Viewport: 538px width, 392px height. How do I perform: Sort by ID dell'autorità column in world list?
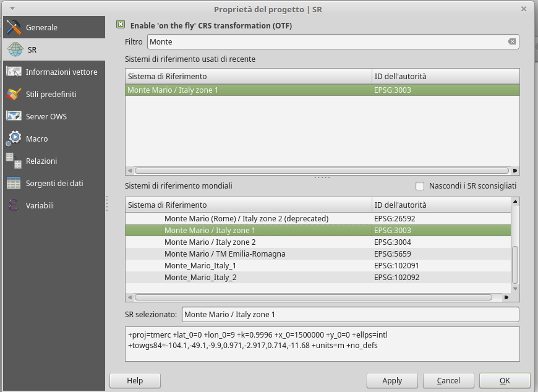(440, 205)
